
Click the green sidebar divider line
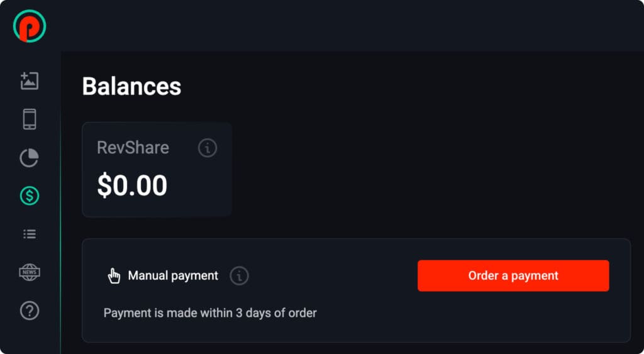(x=60, y=252)
